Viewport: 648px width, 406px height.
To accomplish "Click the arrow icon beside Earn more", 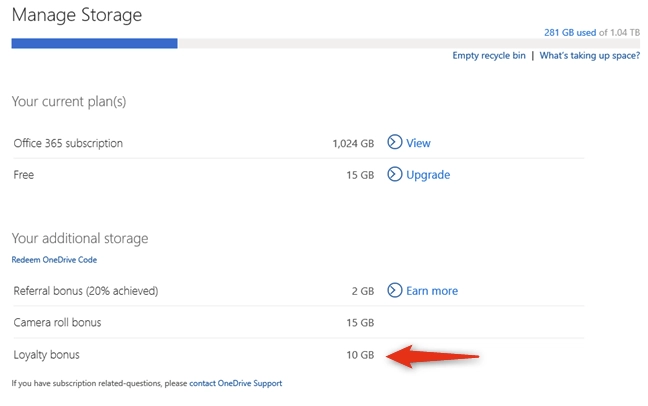I will click(394, 290).
